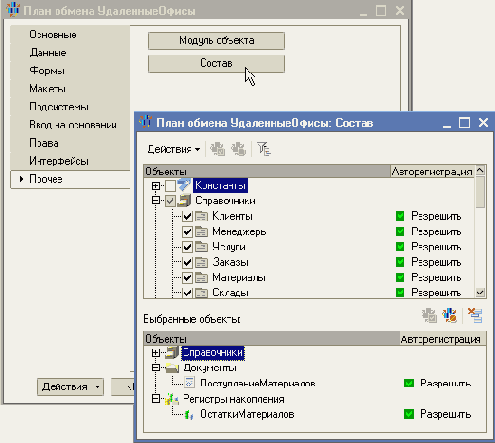Image resolution: width=495 pixels, height=443 pixels.
Task: Uncheck the Заказы checkbox
Action: point(187,263)
